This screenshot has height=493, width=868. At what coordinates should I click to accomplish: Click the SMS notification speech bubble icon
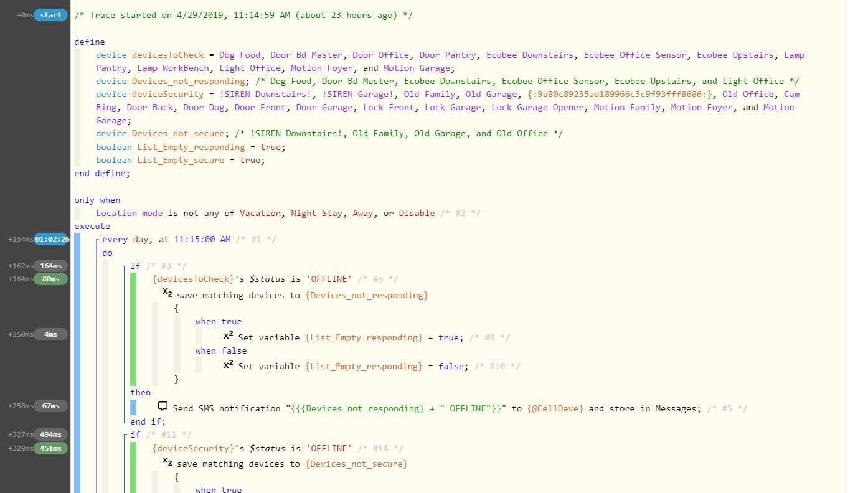[x=163, y=406]
